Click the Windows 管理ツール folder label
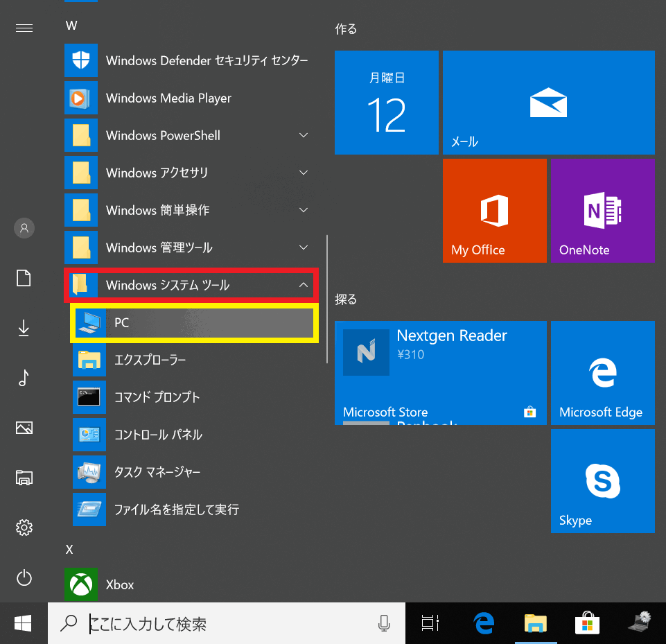The height and width of the screenshot is (644, 666). click(x=159, y=247)
